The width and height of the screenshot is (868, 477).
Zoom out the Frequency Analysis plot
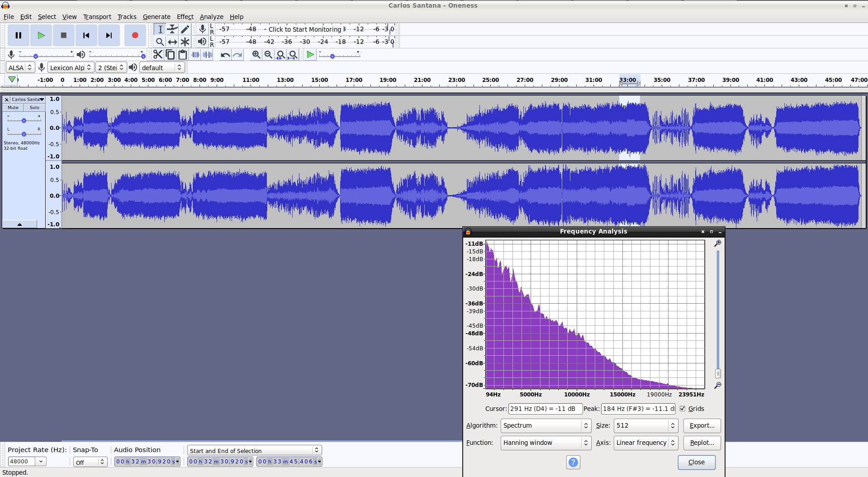click(x=718, y=385)
